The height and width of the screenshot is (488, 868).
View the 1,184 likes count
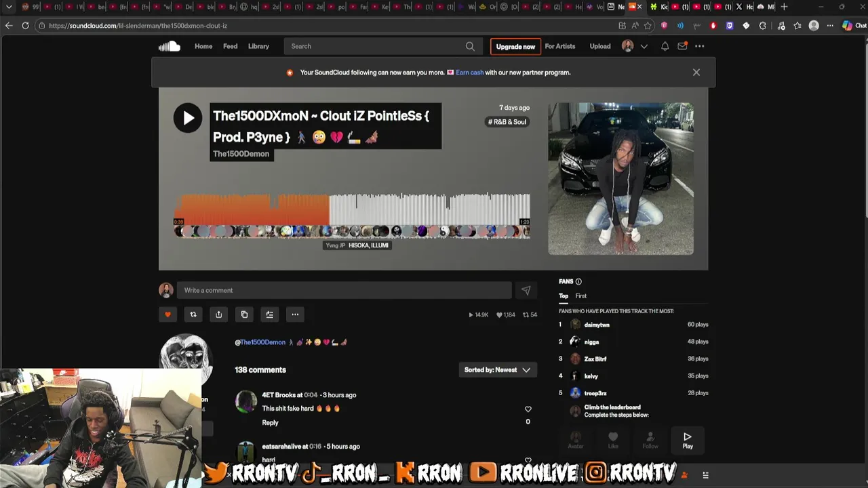coord(506,315)
